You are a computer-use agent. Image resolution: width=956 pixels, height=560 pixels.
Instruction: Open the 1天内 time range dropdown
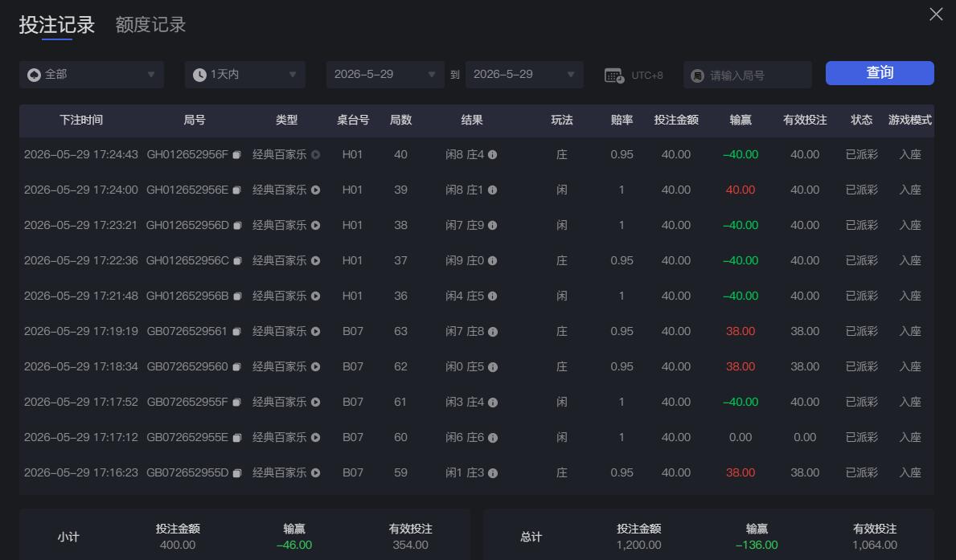click(x=245, y=75)
